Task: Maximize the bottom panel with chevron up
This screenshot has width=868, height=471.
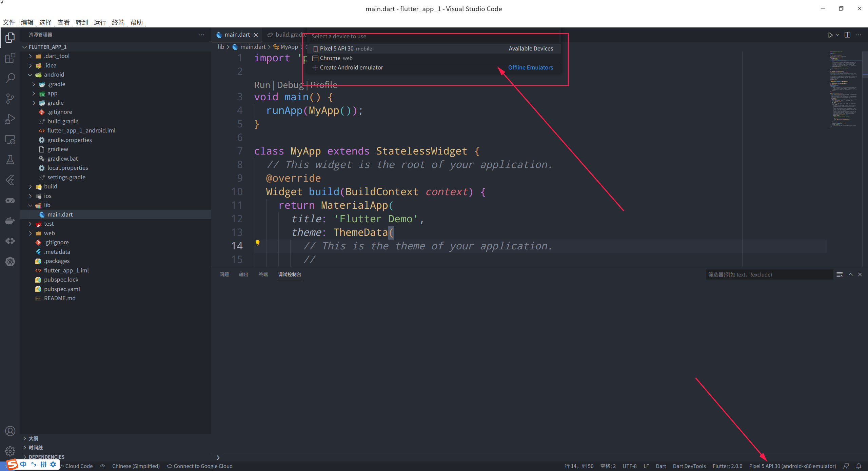Action: point(850,274)
